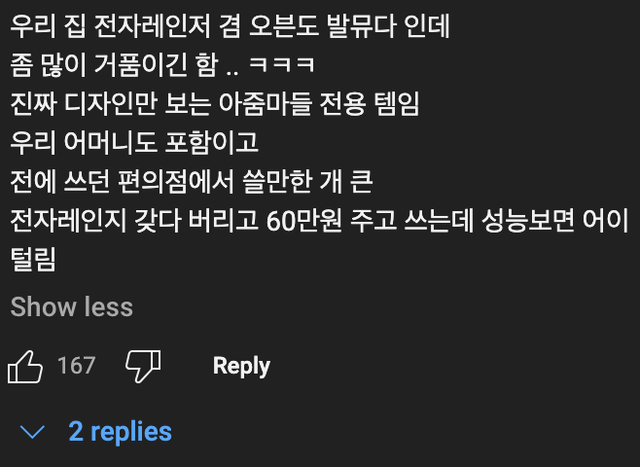This screenshot has height=467, width=640.
Task: Click the last comment line 털림
Action: click(x=33, y=260)
